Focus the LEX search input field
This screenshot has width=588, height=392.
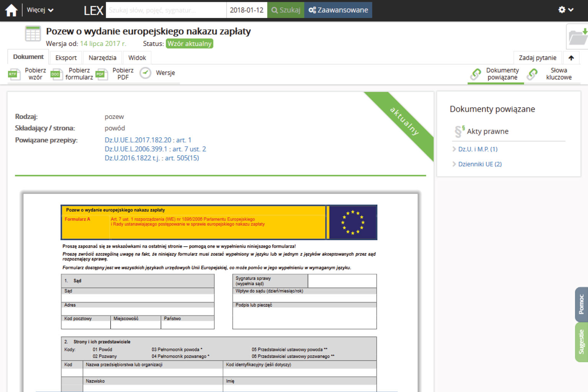[x=166, y=10]
